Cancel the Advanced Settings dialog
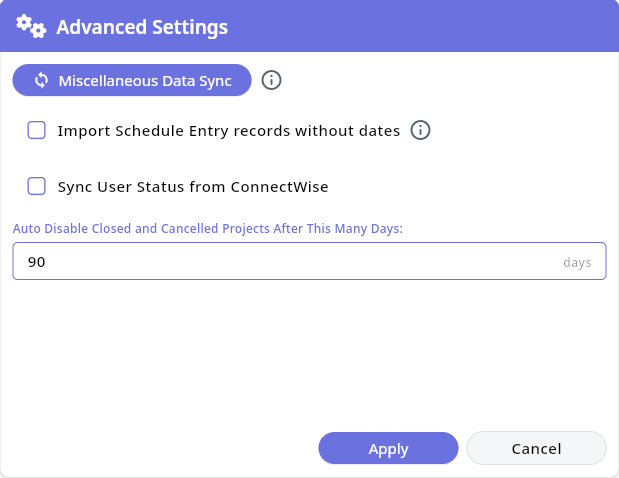 point(536,449)
